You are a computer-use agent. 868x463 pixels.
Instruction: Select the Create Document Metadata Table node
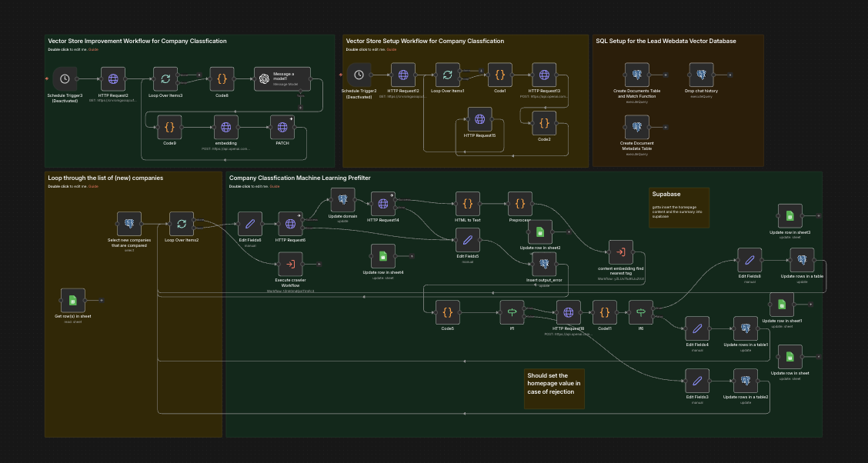[x=637, y=127]
